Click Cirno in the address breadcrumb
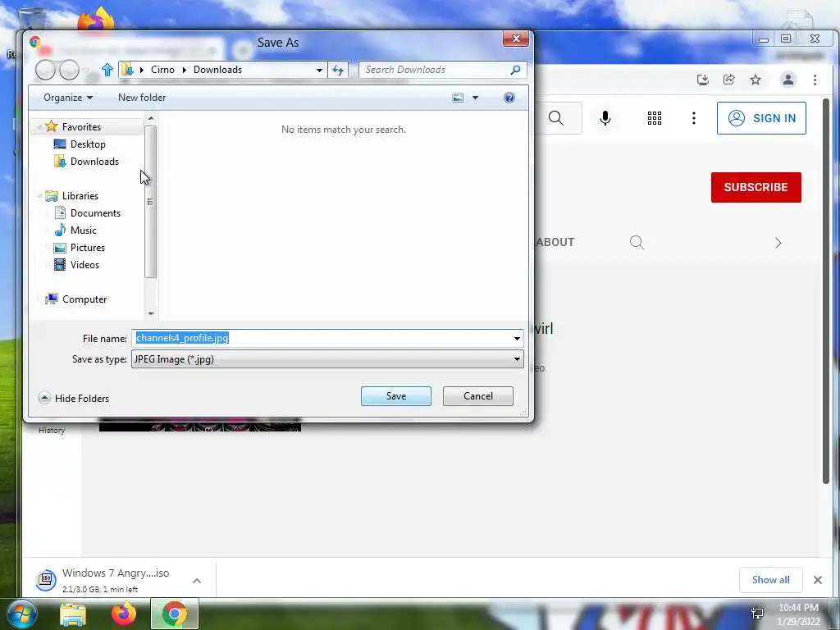 (x=162, y=70)
